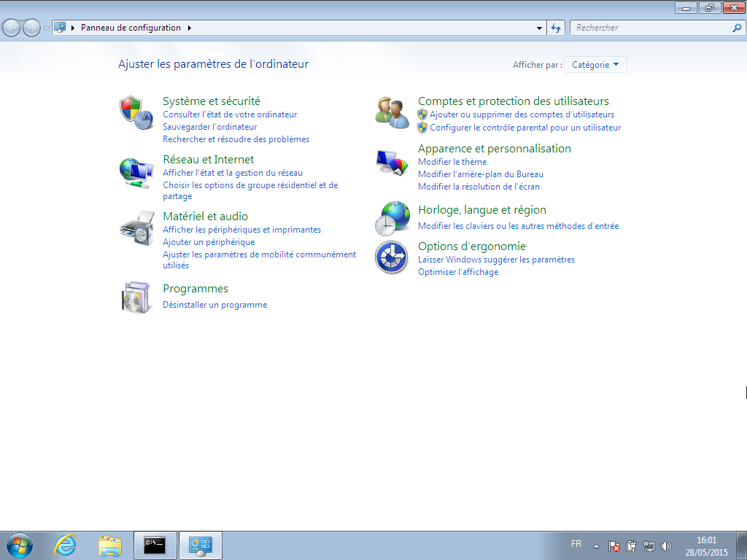The height and width of the screenshot is (560, 747).
Task: Launch Internet Explorer from taskbar
Action: (x=65, y=545)
